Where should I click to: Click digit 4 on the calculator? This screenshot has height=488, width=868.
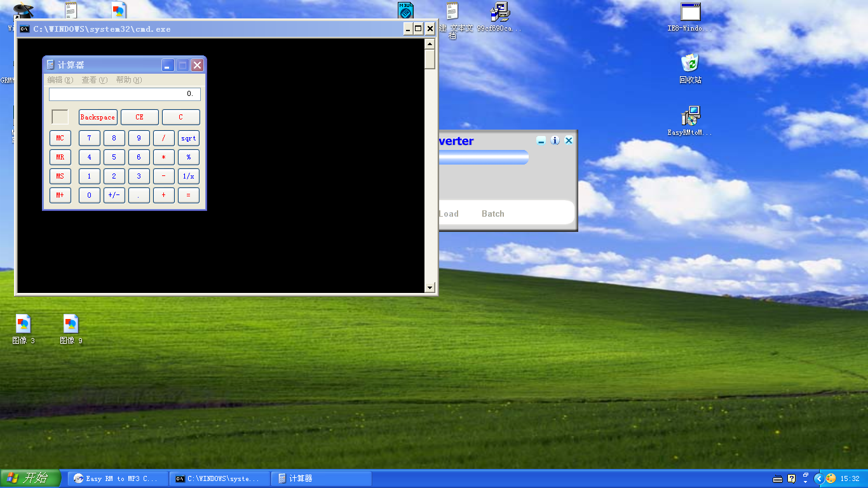90,157
